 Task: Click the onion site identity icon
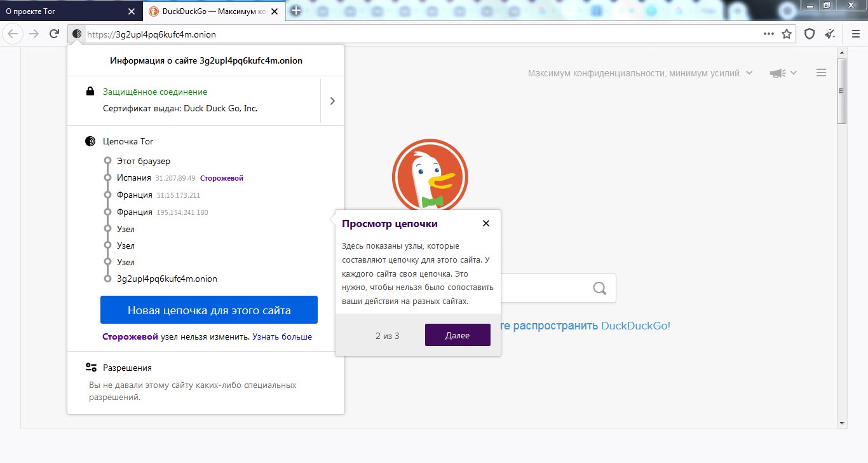tap(77, 34)
